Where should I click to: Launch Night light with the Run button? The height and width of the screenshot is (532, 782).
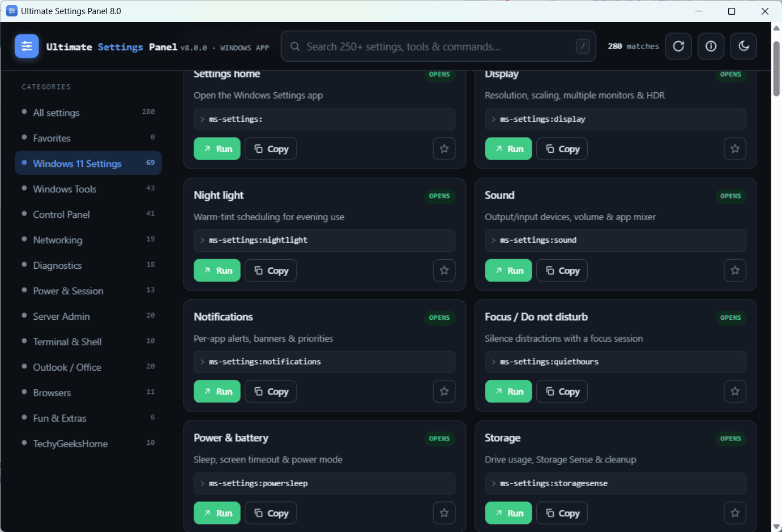pyautogui.click(x=217, y=271)
